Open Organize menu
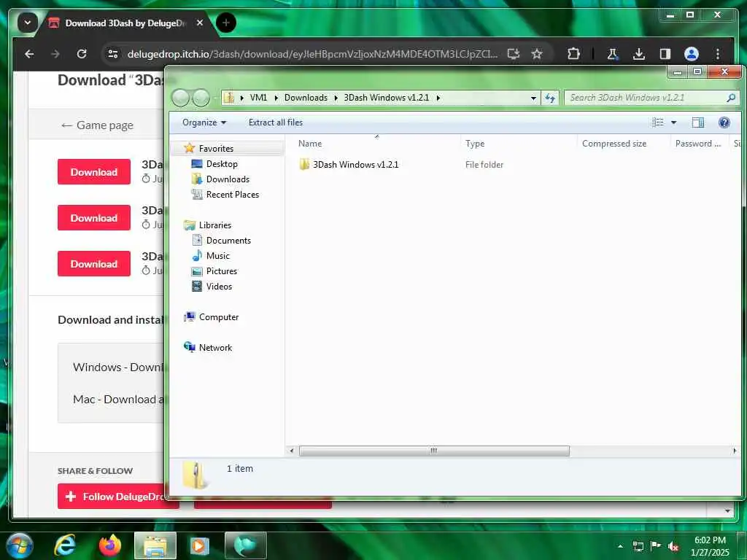The height and width of the screenshot is (560, 747). (x=204, y=122)
